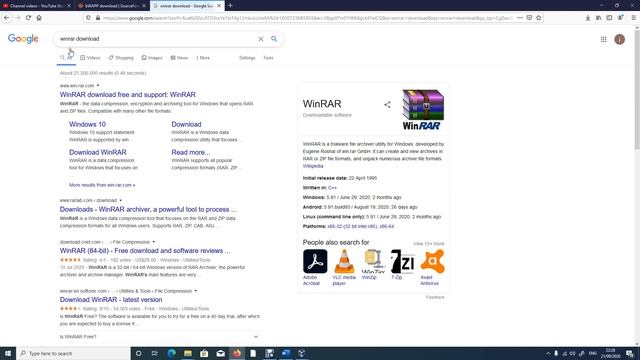
Task: Open the page actions three-dot menu in the address bar
Action: pyautogui.click(x=520, y=18)
